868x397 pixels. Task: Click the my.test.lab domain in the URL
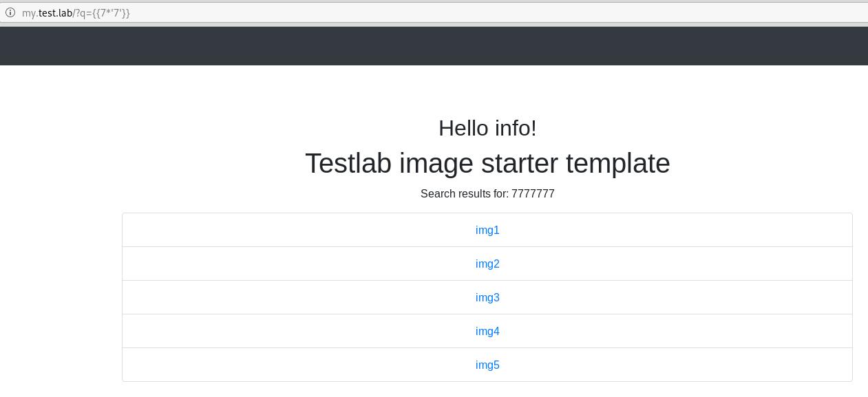pos(47,12)
